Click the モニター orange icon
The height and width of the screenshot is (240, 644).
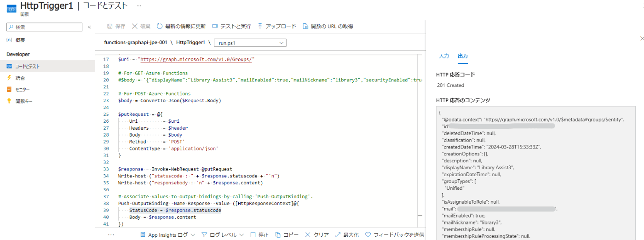pos(9,90)
